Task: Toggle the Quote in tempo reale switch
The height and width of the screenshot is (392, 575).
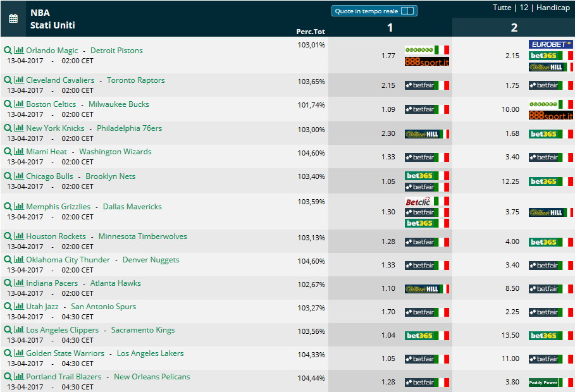Action: [x=407, y=11]
